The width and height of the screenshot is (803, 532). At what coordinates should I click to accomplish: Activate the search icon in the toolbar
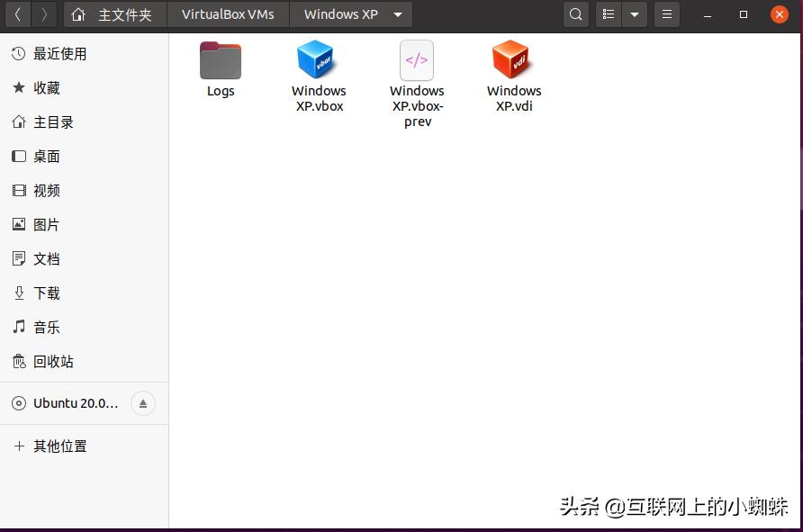pyautogui.click(x=575, y=14)
